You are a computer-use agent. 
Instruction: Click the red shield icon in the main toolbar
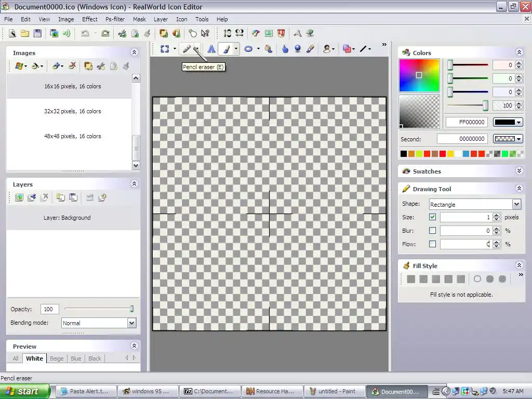281,33
